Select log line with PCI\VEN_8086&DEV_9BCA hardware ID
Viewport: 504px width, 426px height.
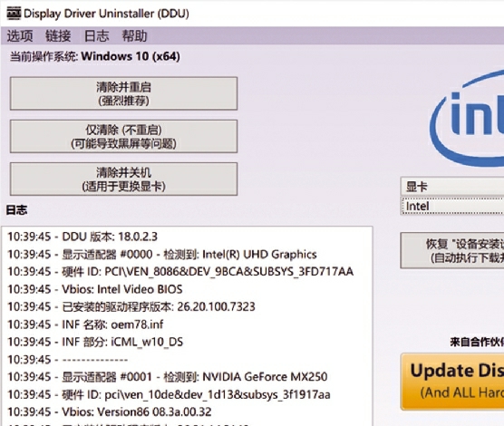pos(180,272)
